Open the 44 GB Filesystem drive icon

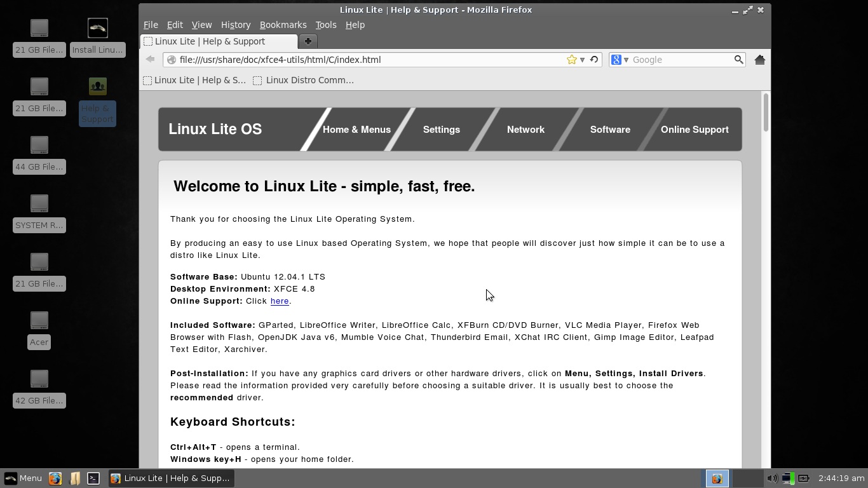click(x=39, y=155)
